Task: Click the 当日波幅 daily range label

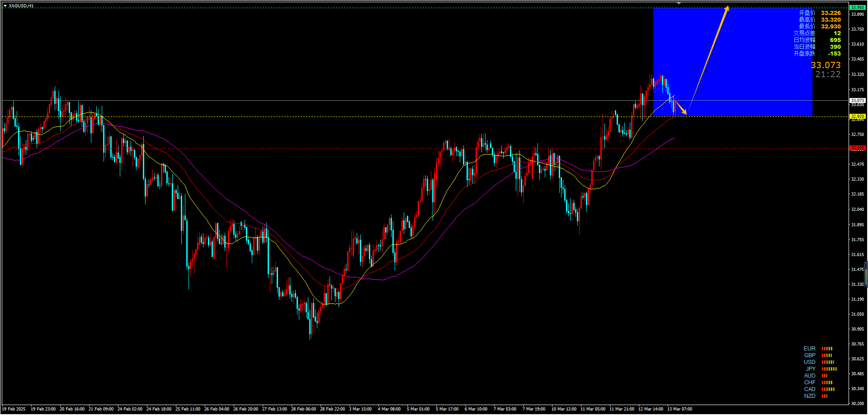Action: pyautogui.click(x=804, y=47)
